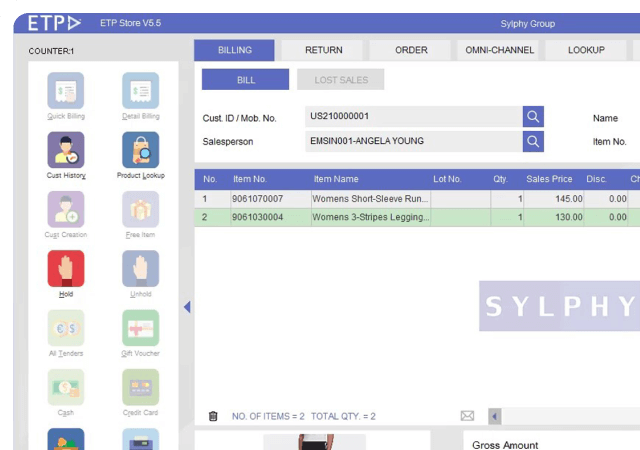Click the LOST SALES button
The image size is (640, 450).
click(x=341, y=80)
